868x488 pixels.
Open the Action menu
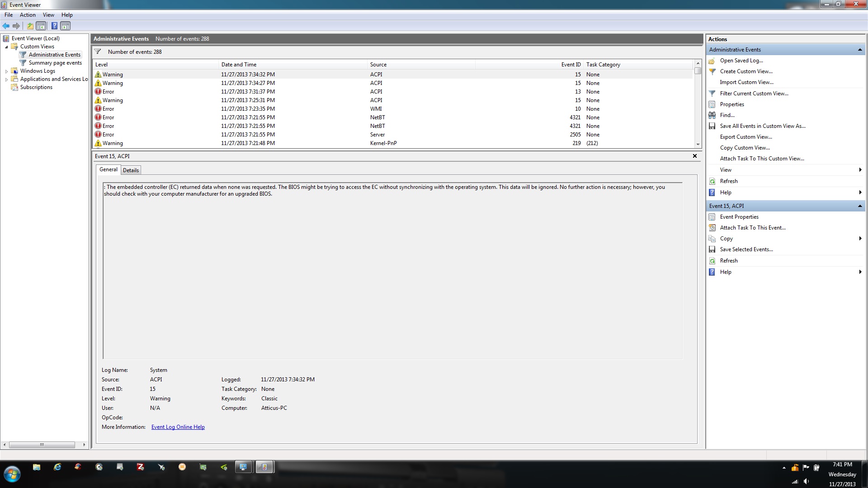(28, 15)
